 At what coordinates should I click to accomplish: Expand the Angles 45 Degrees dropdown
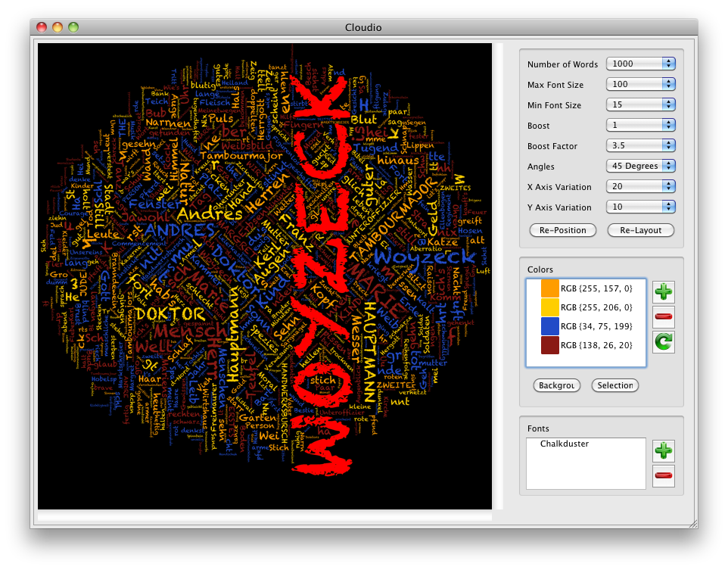pyautogui.click(x=640, y=166)
